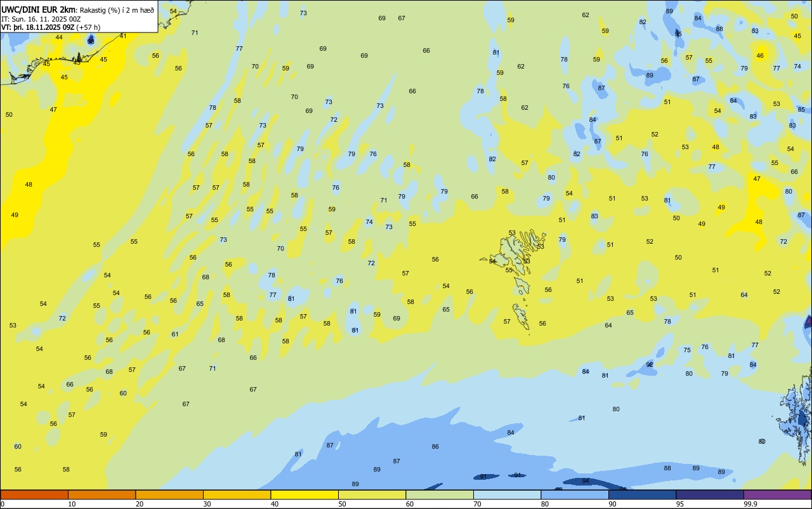
Task: Select the purple legend swatch above 99.9
Action: pos(777,494)
